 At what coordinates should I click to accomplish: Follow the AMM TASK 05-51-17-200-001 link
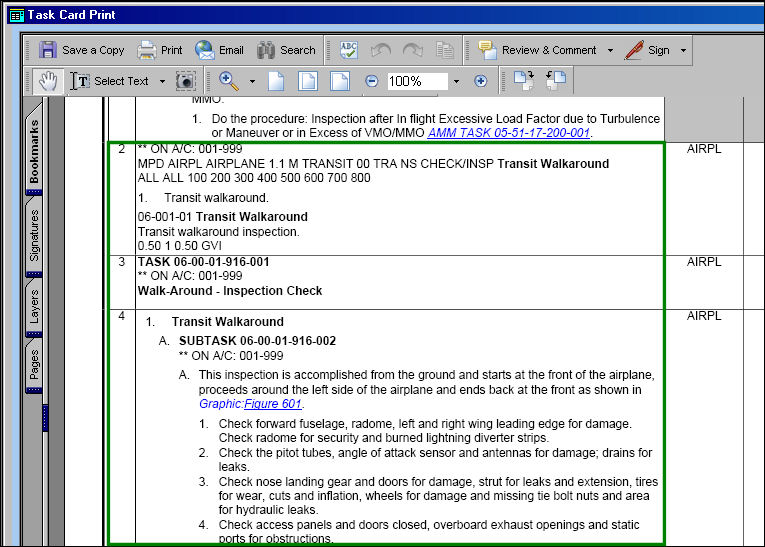point(509,133)
